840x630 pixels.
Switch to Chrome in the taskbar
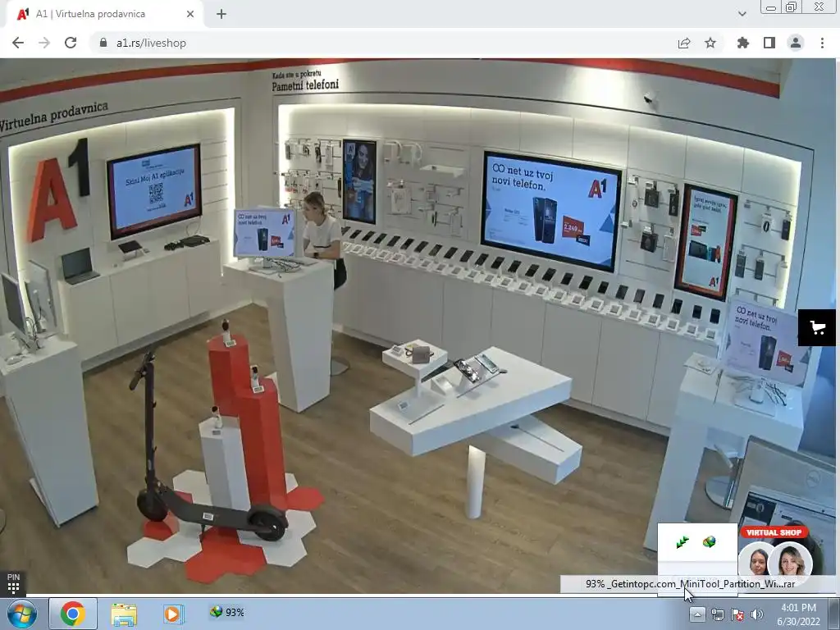point(73,614)
